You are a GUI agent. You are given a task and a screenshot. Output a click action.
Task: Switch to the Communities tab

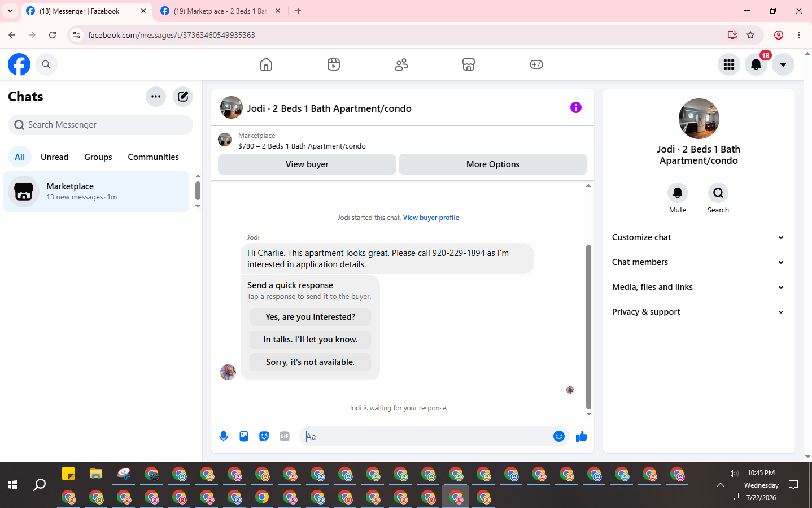(x=153, y=157)
